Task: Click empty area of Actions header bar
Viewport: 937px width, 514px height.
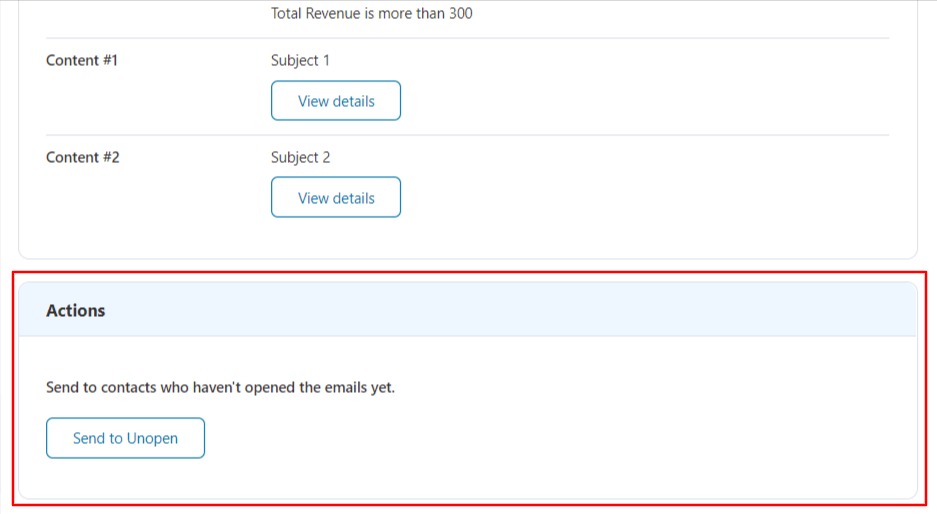Action: coord(508,310)
